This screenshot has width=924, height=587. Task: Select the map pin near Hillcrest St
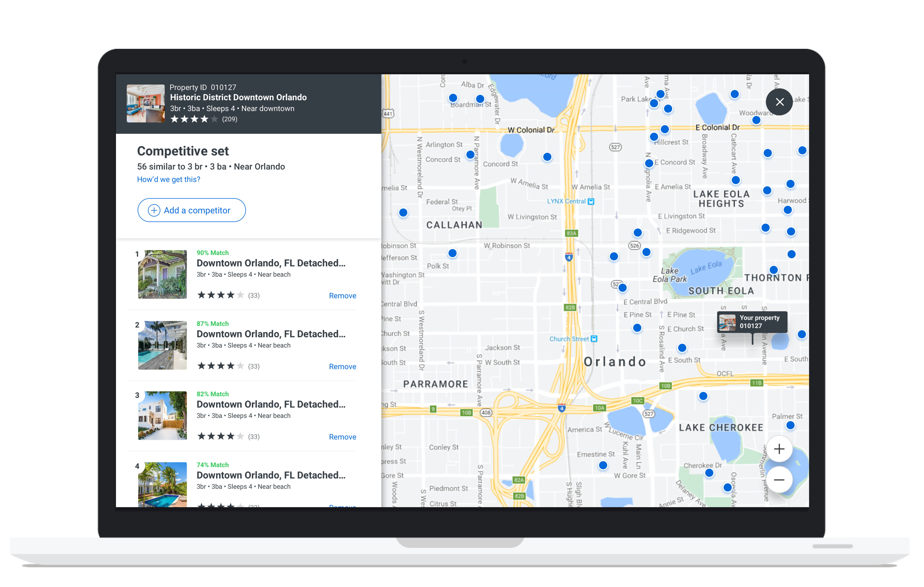(x=654, y=137)
